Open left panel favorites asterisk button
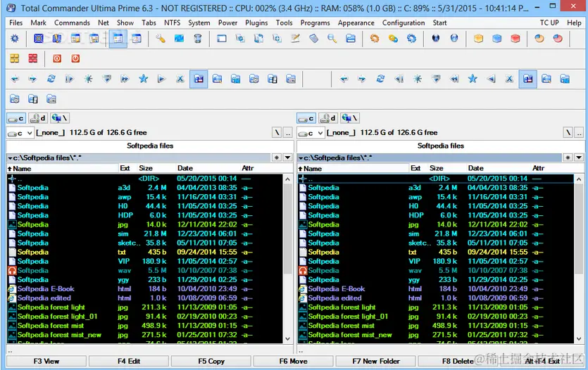The height and width of the screenshot is (370, 588). 277,158
